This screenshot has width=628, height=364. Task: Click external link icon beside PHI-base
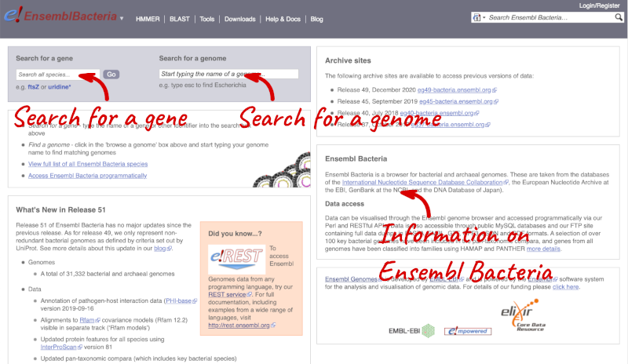(x=195, y=301)
